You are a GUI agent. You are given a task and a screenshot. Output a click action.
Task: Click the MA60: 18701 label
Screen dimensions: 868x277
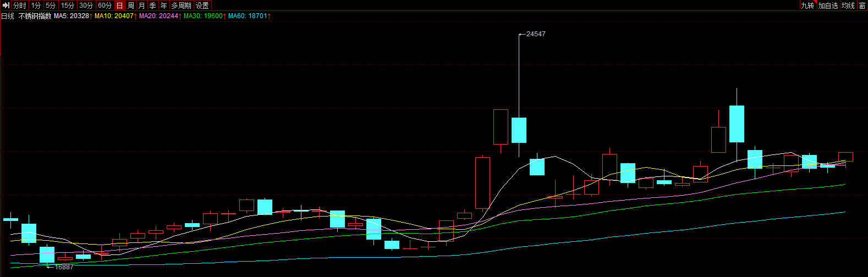[x=249, y=16]
